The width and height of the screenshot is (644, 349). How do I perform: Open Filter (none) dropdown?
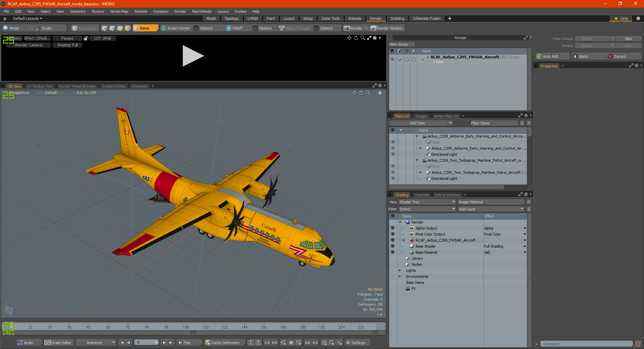tap(427, 209)
